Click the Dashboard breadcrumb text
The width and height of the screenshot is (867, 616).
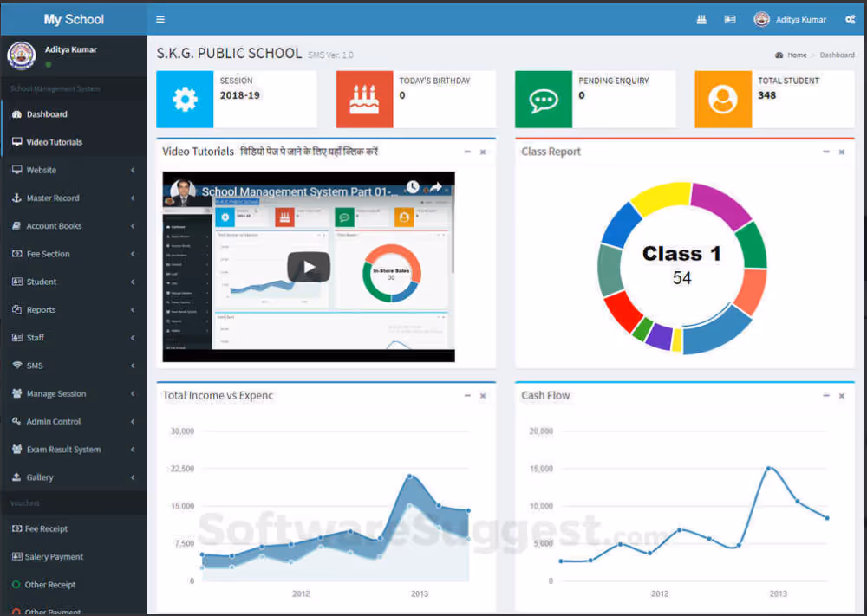(837, 55)
